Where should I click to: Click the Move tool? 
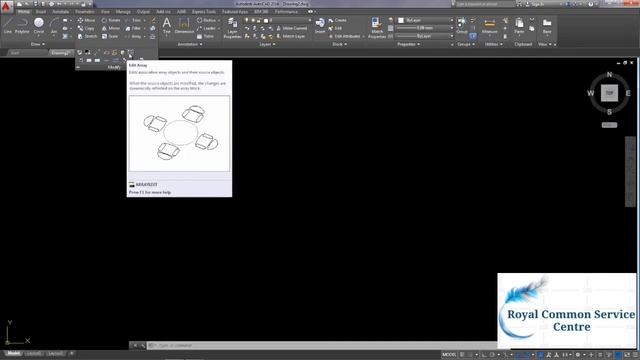(86, 20)
